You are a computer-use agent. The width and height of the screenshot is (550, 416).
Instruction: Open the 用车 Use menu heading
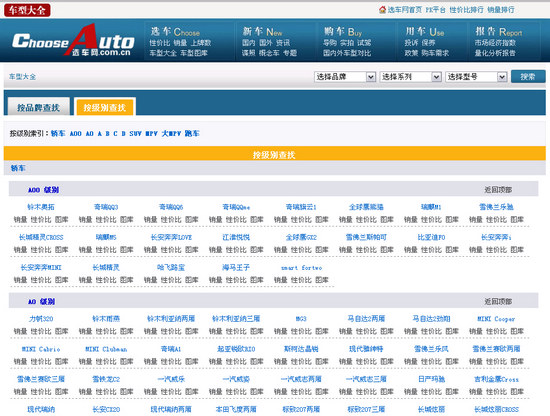pos(424,32)
